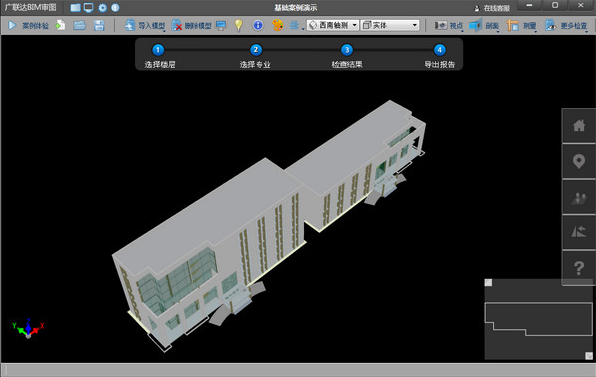This screenshot has height=377, width=596.
Task: Click the question mark help sidebar icon
Action: 579,268
